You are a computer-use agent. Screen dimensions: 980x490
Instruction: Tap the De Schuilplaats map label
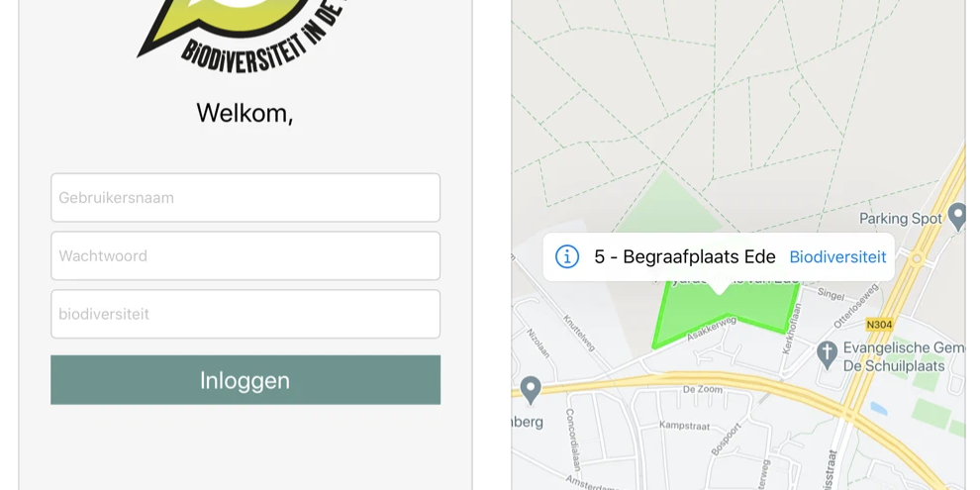point(893,365)
